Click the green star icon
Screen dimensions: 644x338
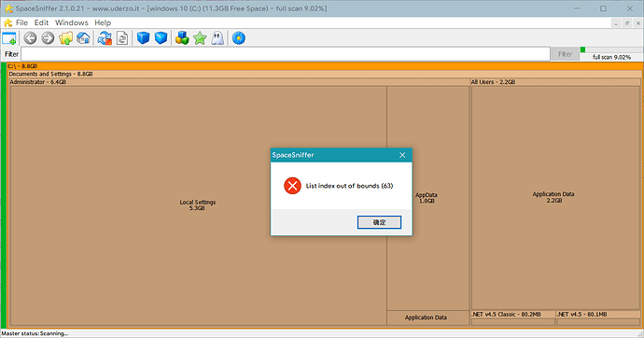pyautogui.click(x=200, y=38)
